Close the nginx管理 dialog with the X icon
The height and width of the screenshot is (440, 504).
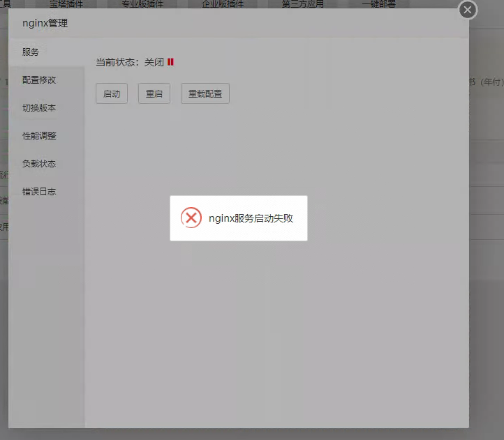tap(468, 10)
